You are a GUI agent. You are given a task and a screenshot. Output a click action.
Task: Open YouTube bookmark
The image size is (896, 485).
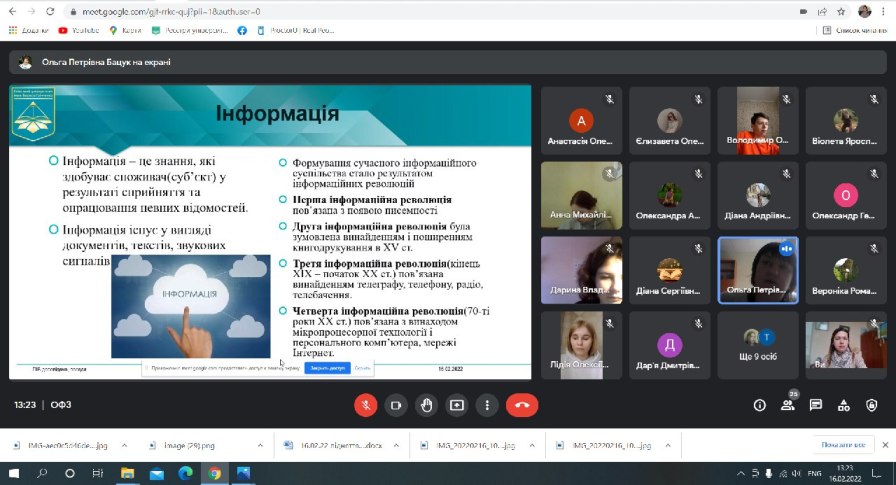79,30
